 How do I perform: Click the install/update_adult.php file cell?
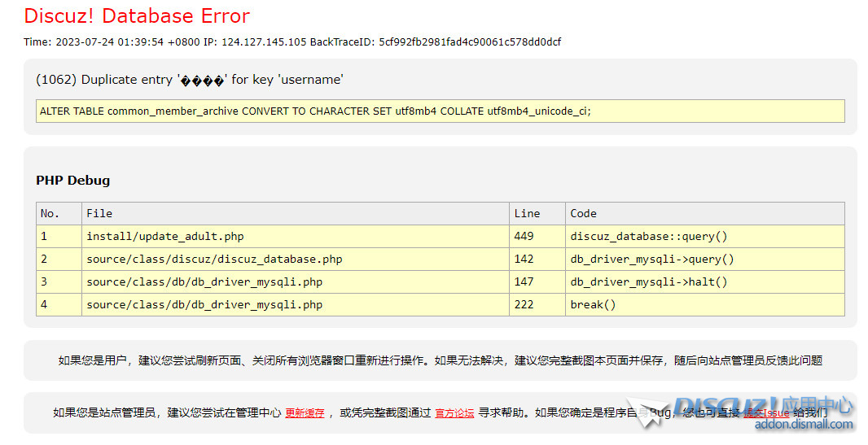click(x=295, y=237)
